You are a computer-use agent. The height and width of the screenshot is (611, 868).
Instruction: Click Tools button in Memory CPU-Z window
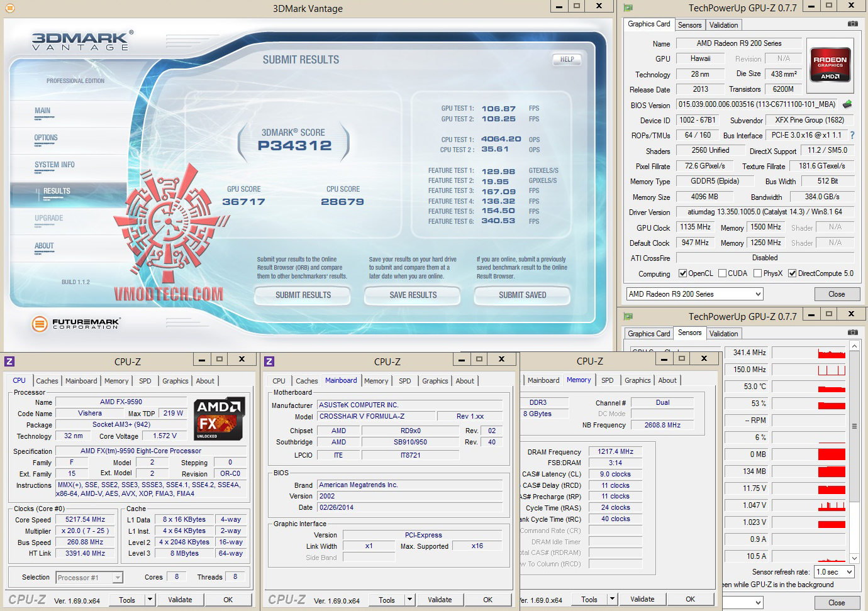589,600
